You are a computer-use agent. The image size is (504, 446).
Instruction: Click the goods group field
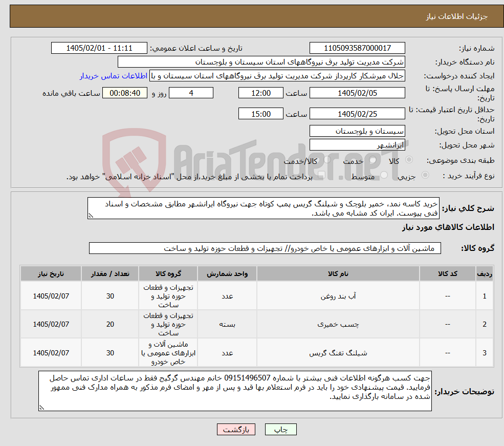(x=265, y=248)
